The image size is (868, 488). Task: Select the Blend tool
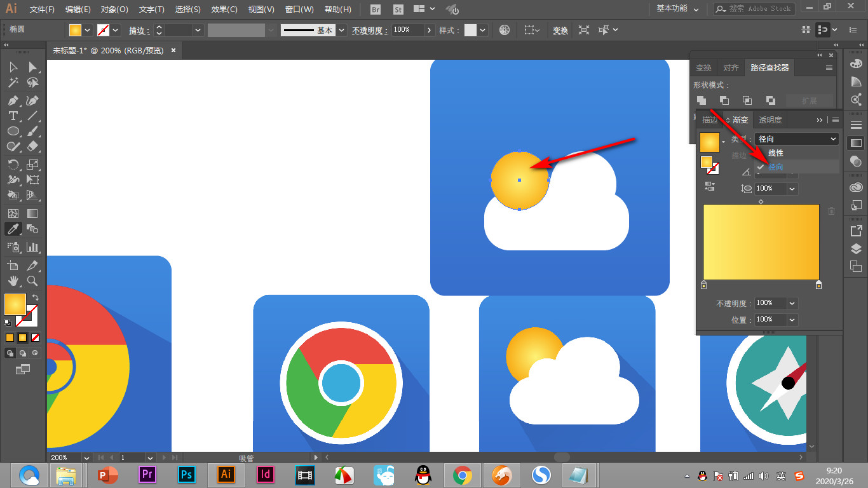coord(32,229)
